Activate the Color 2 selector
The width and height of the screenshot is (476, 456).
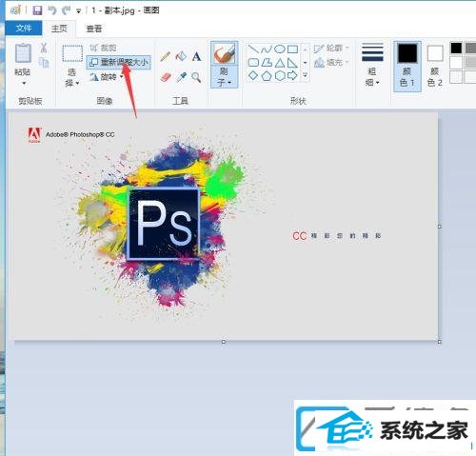pyautogui.click(x=435, y=66)
